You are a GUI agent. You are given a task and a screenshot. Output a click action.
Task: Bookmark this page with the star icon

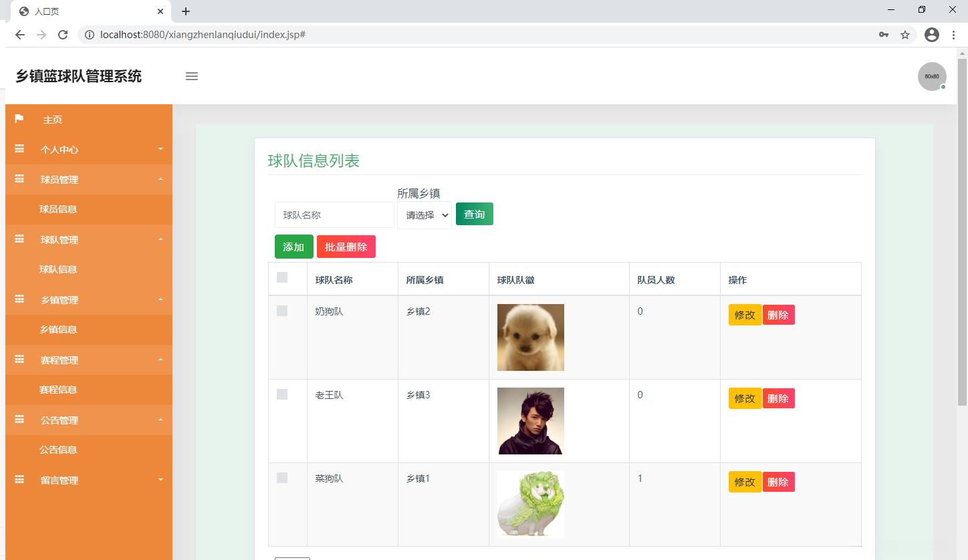click(905, 35)
